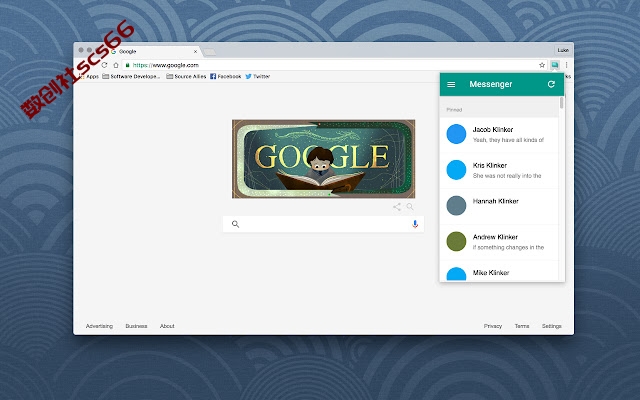Screen dimensions: 640x400
Task: Close the Google tab
Action: (195, 51)
